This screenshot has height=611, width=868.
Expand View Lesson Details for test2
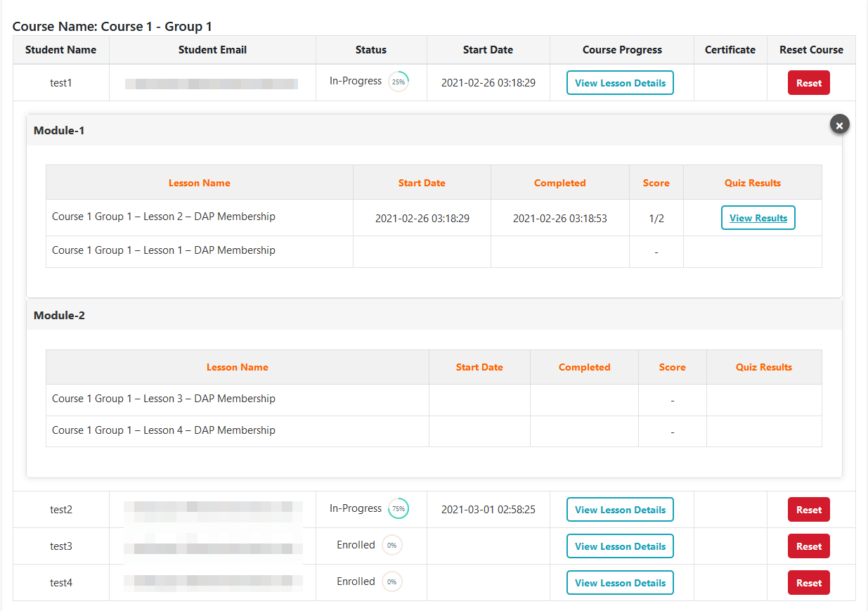[x=620, y=510]
